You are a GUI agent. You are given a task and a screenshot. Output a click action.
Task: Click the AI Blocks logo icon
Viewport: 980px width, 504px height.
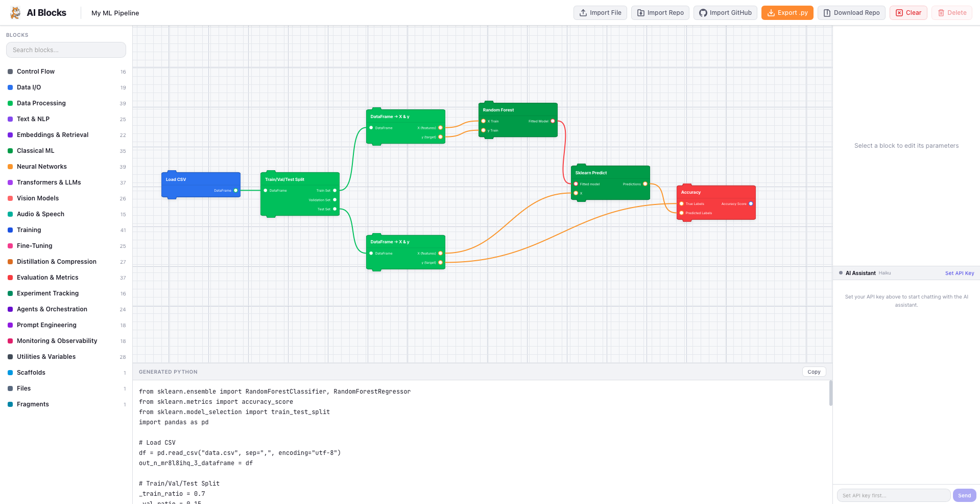(x=15, y=13)
